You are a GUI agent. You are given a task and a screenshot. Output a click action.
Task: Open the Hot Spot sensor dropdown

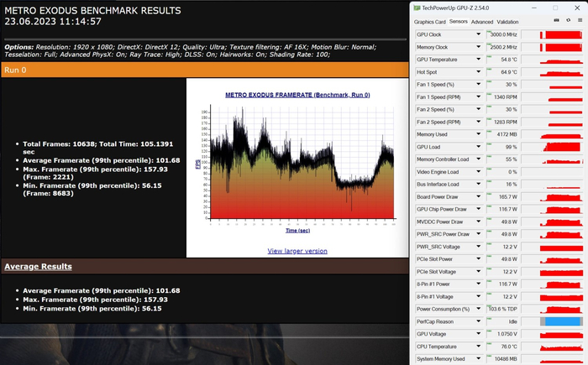tap(478, 72)
